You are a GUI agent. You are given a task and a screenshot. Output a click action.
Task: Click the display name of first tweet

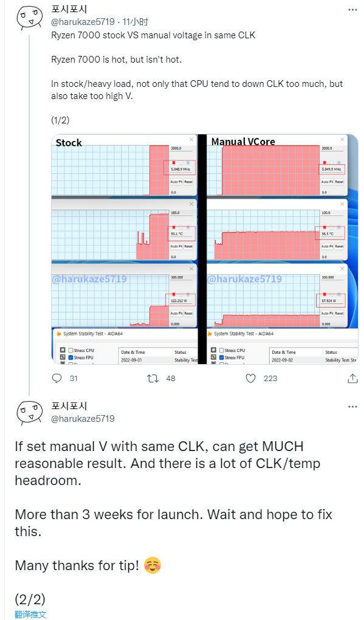pos(69,9)
